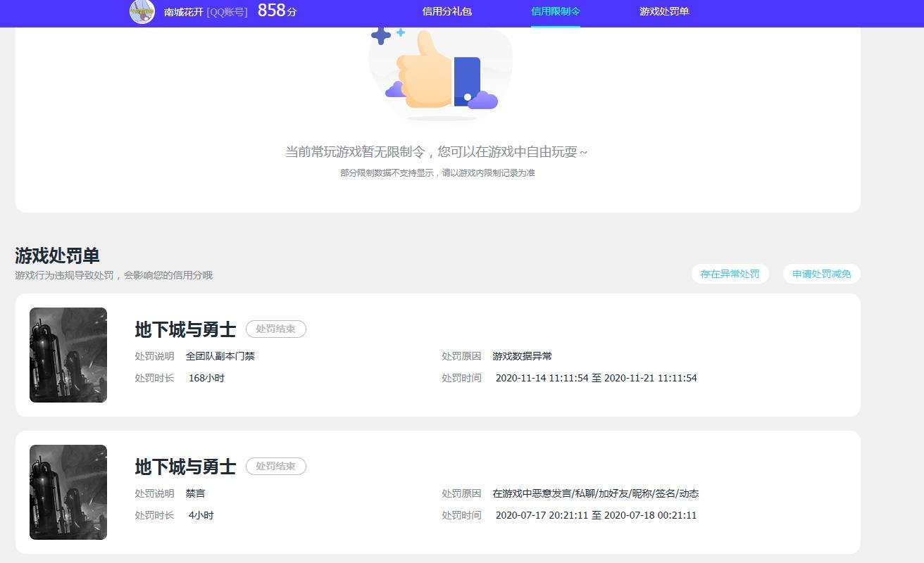The image size is (924, 563).
Task: Click 地下城与勇士 title on the 4小时 penalty
Action: click(x=185, y=467)
